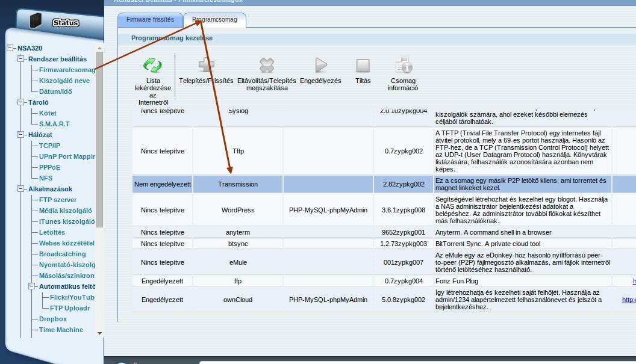Click the ownCloud management http link
The width and height of the screenshot is (636, 364).
tap(629, 300)
